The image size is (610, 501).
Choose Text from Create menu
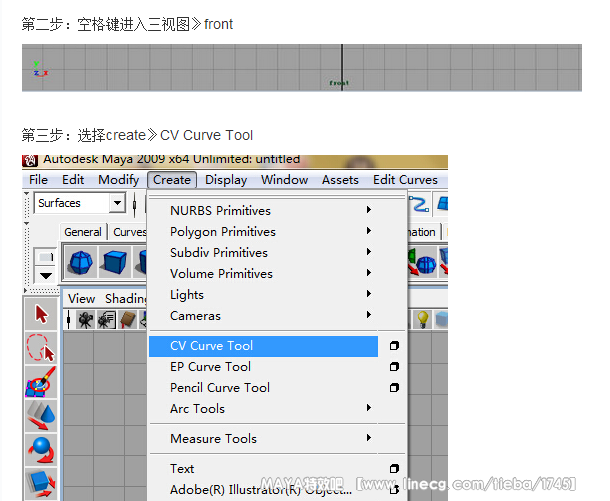click(263, 469)
